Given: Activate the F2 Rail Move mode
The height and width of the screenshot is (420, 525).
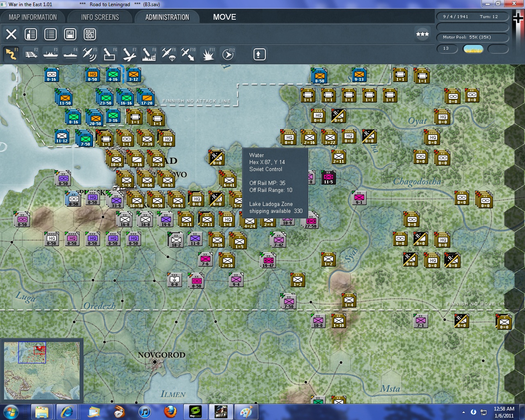Looking at the screenshot, I should (x=31, y=54).
